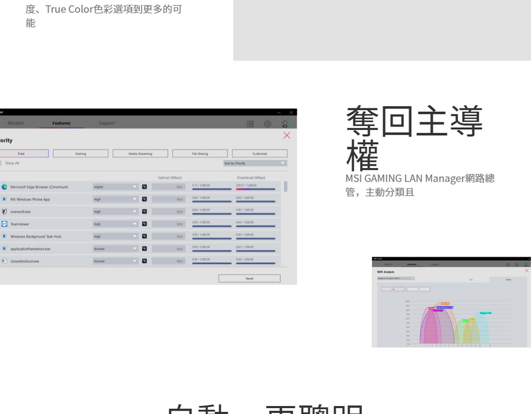Block traffic for Windows Background Task Host
This screenshot has width=532, height=414.
click(145, 236)
